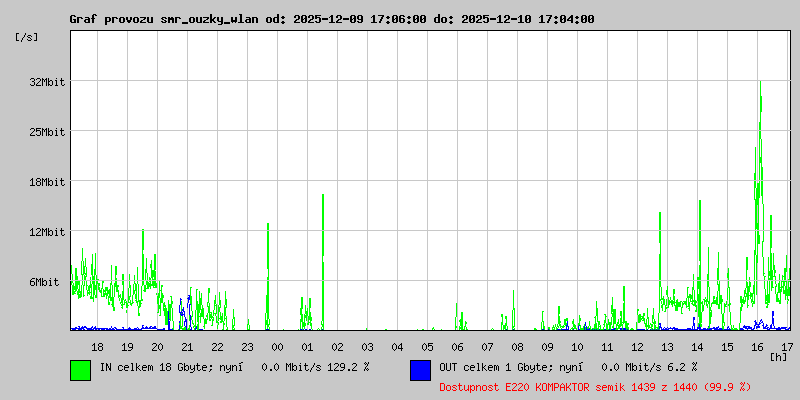Click the '[/s]' unit label
The image size is (800, 400).
point(27,37)
